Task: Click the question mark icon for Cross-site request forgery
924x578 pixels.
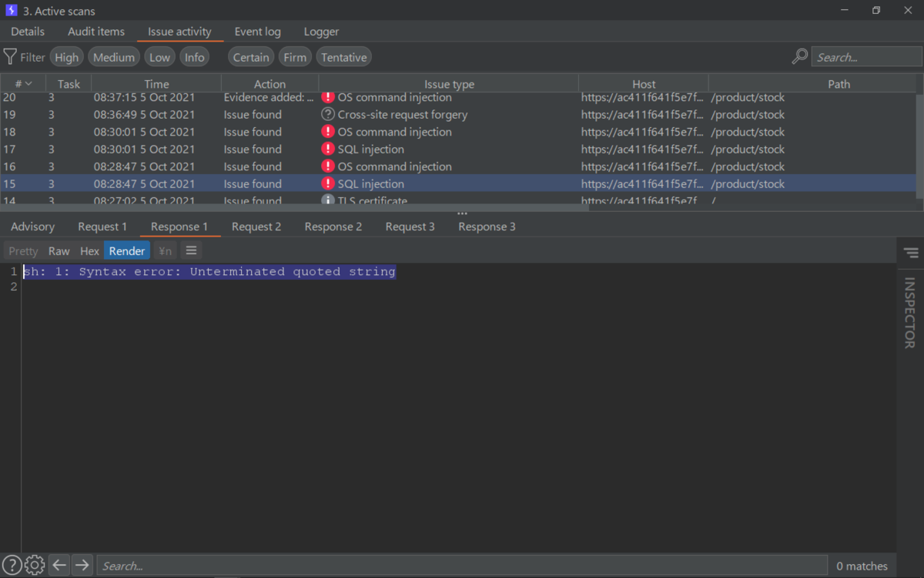Action: point(328,114)
